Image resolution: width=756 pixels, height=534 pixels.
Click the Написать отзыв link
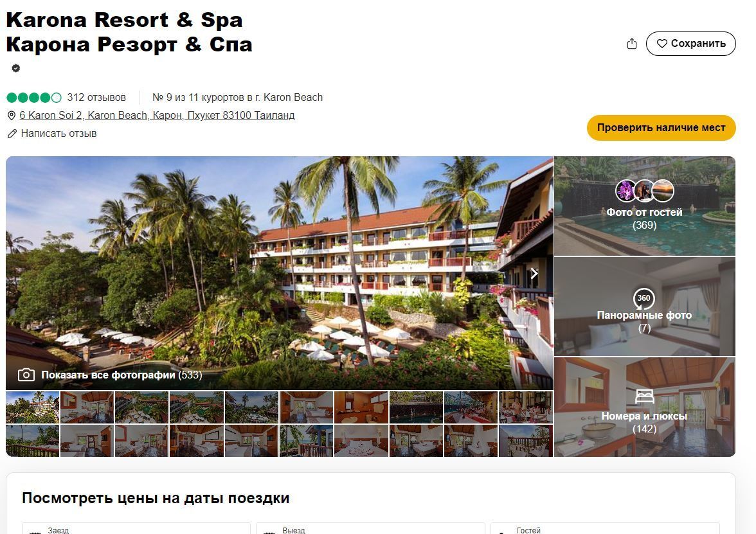[59, 134]
